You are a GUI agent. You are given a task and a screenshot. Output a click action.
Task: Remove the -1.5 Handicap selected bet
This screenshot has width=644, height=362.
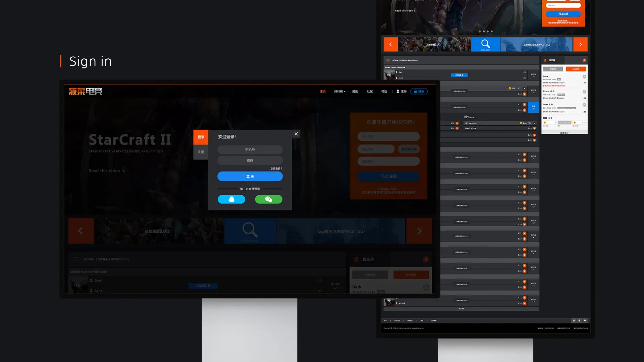tap(535, 123)
